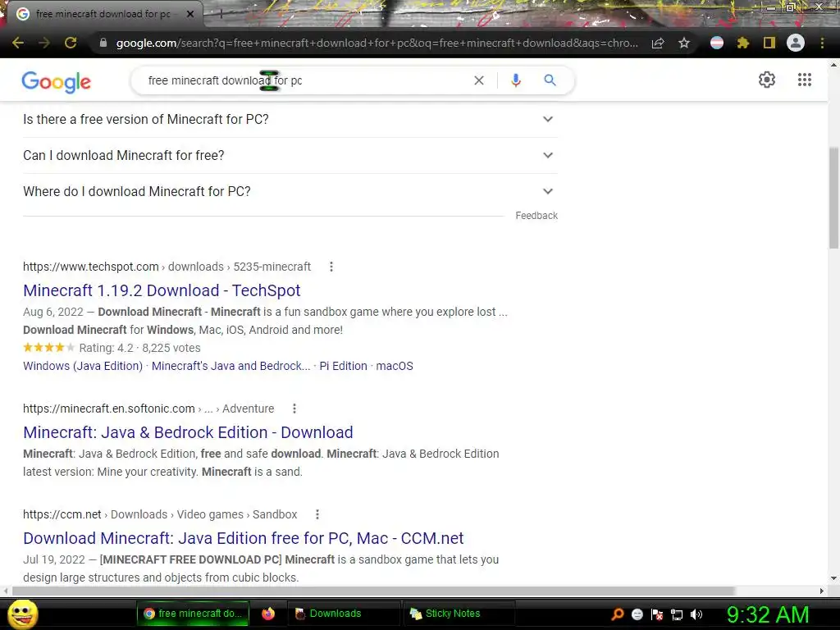Screen dimensions: 840x630
Task: Launch Firefox from the taskbar
Action: coord(268,614)
